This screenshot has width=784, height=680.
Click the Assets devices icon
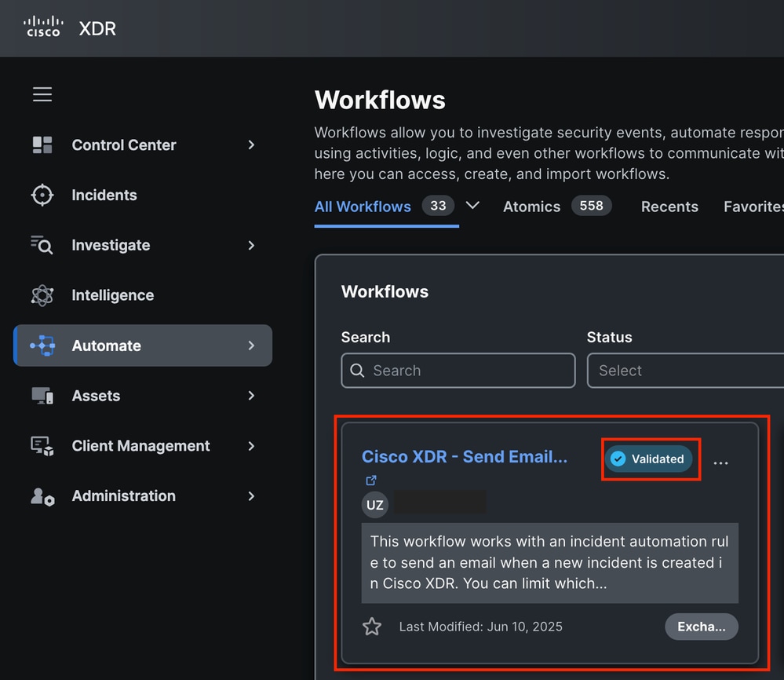[x=42, y=396]
